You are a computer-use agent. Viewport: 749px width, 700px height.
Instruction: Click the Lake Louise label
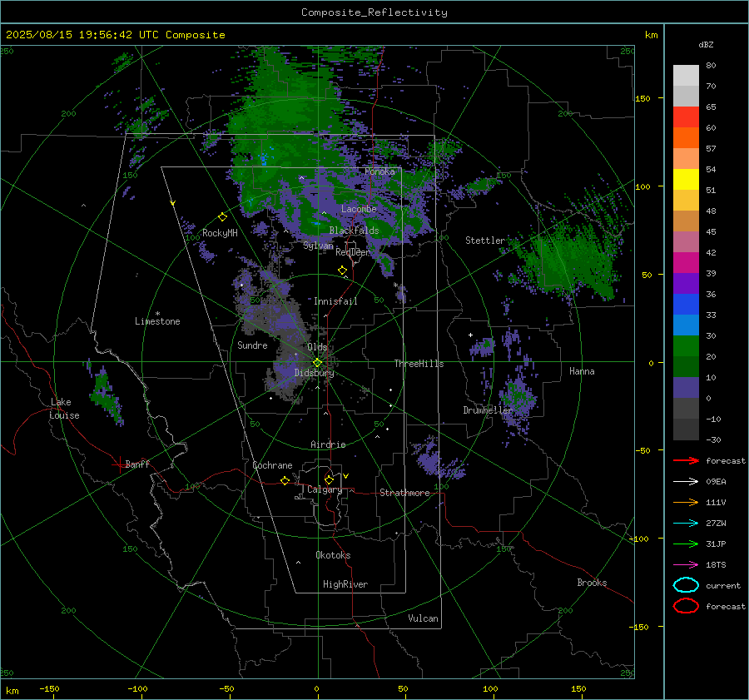[x=65, y=409]
